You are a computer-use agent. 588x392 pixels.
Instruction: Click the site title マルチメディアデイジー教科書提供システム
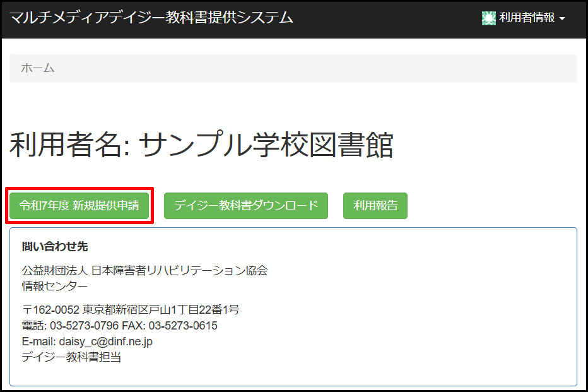pos(151,19)
